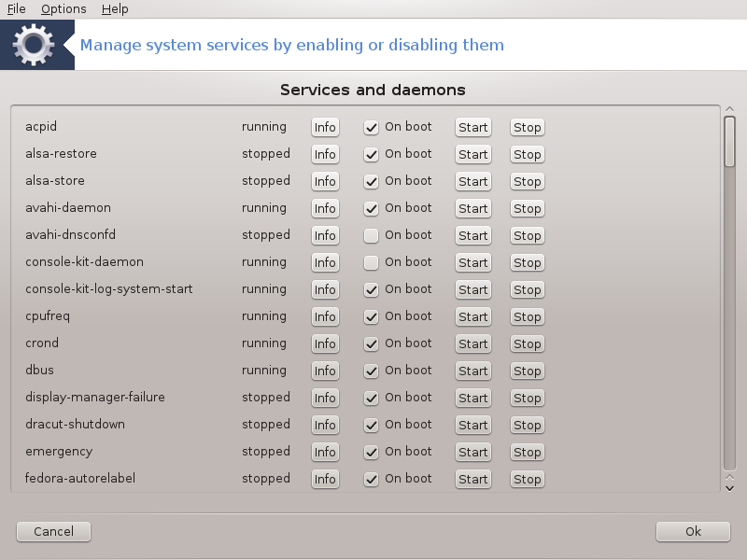Screen dimensions: 747x560
Task: Click the scrollbar track below the handle
Action: click(x=729, y=319)
